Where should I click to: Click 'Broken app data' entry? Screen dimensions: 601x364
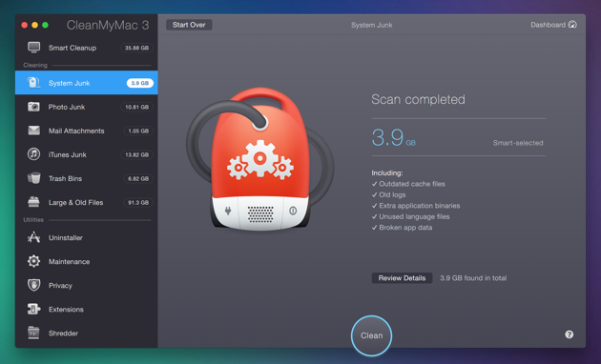402,228
